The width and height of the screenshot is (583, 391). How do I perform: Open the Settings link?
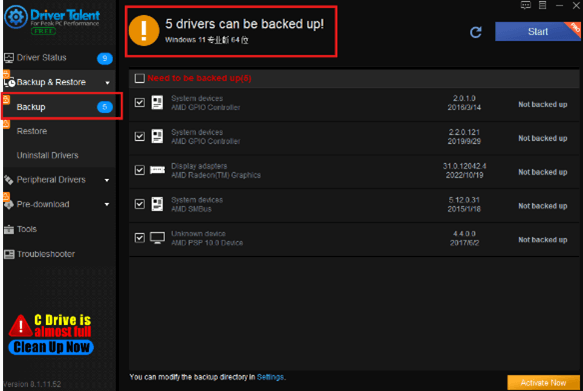coord(270,377)
